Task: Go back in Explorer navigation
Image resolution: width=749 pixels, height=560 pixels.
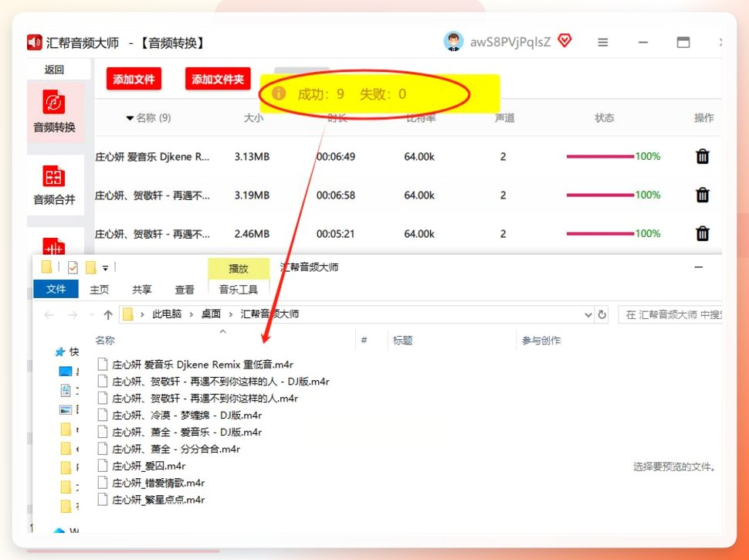Action: tap(49, 315)
